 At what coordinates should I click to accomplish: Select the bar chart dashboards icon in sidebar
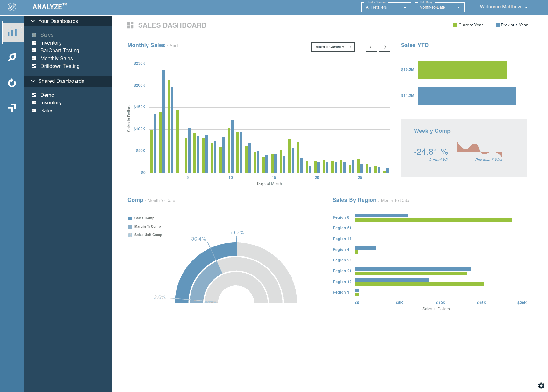[12, 32]
